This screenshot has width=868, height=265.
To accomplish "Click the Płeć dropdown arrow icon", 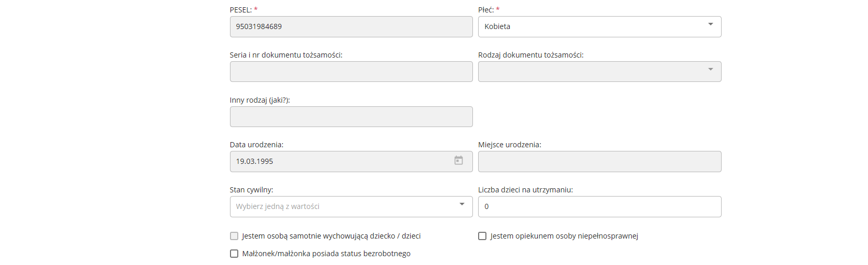I will [x=710, y=24].
